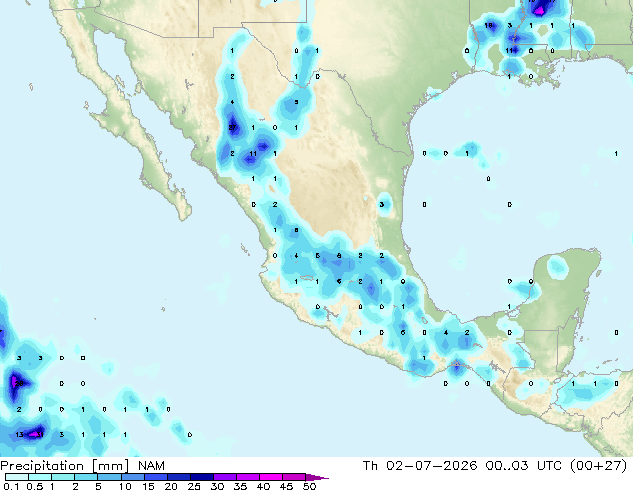Click the 0.5–1 mm legend swatch
Viewport: 634px width, 490px height.
pos(40,477)
